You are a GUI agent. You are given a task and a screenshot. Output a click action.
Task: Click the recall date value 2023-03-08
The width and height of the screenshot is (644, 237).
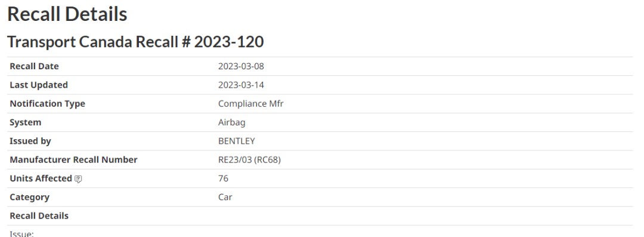click(x=241, y=66)
